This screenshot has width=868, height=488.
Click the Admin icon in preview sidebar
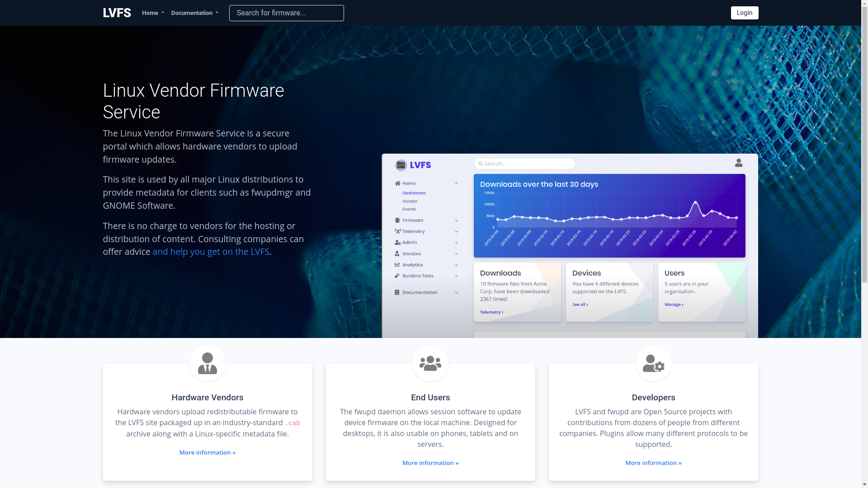[x=398, y=243]
